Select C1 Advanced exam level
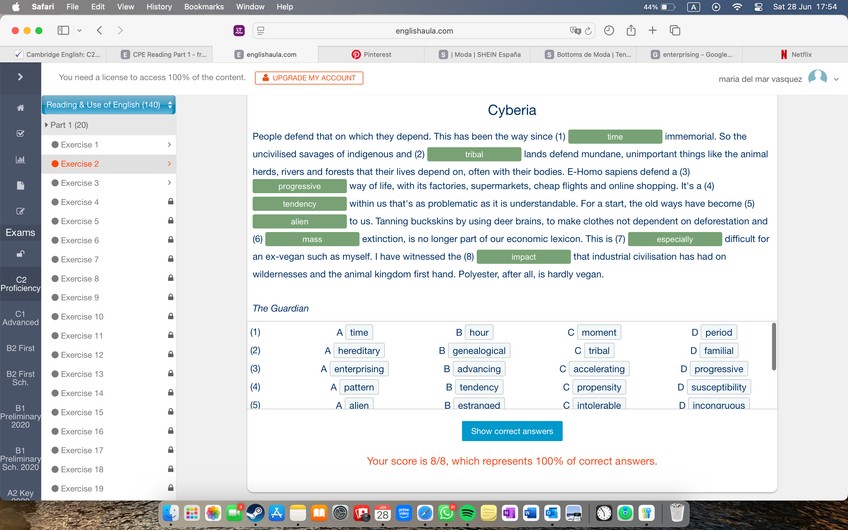This screenshot has height=530, width=848. (x=20, y=318)
